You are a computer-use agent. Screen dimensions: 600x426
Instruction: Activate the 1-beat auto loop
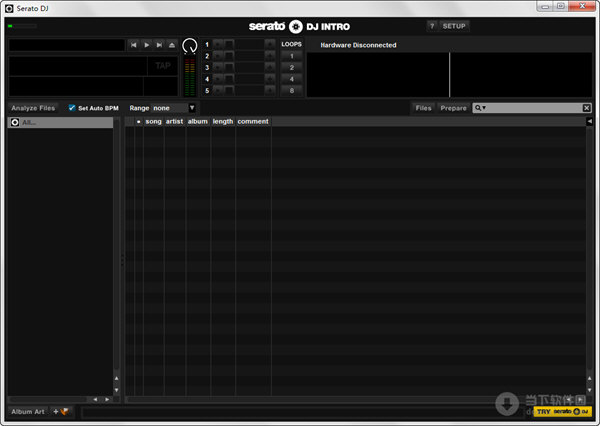coord(292,56)
